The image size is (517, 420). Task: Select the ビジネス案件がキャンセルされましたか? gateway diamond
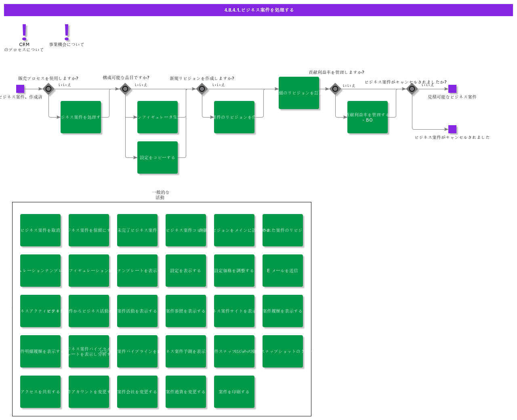tap(412, 89)
